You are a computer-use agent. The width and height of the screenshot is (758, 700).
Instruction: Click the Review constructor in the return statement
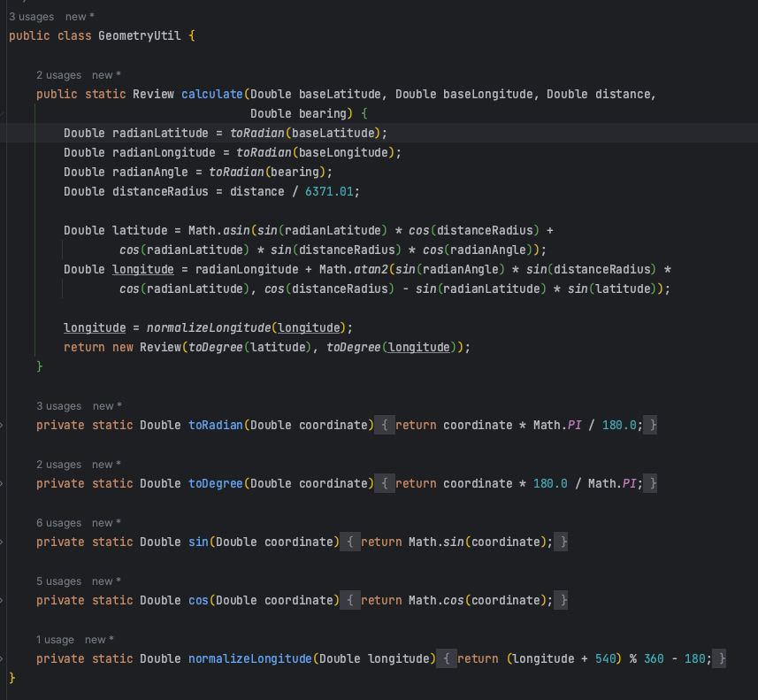pyautogui.click(x=160, y=347)
